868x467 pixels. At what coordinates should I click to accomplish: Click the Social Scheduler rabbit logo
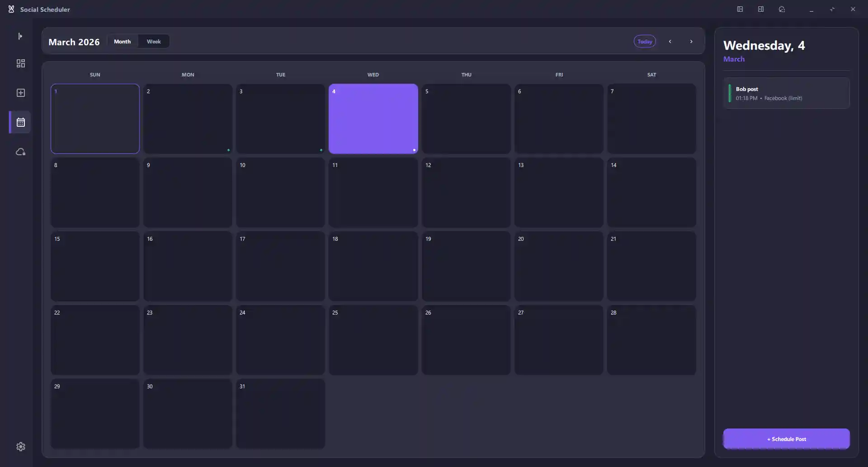point(11,9)
